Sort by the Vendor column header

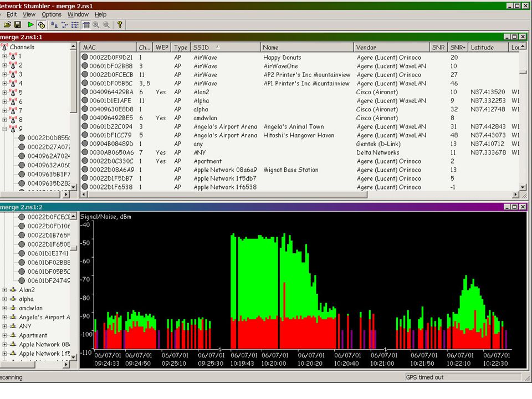[391, 47]
